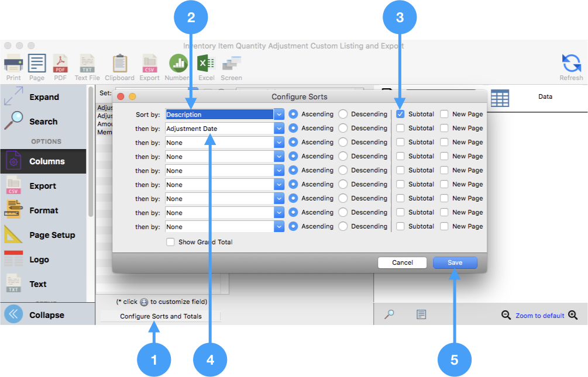
Task: Uncheck Subtotal on the Sort by row
Action: pyautogui.click(x=400, y=114)
